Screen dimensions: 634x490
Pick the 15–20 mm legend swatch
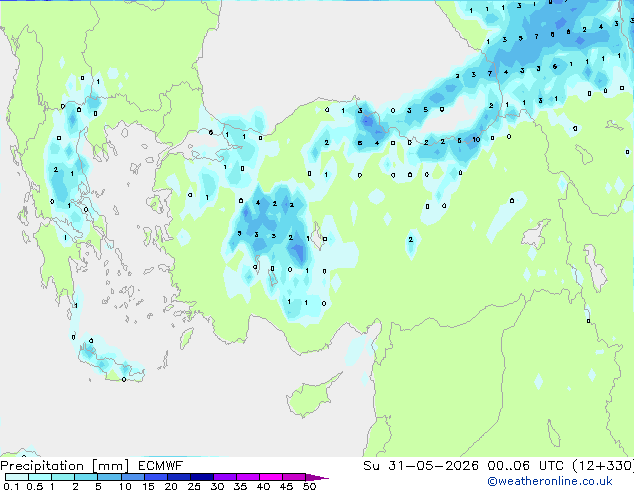[156, 477]
